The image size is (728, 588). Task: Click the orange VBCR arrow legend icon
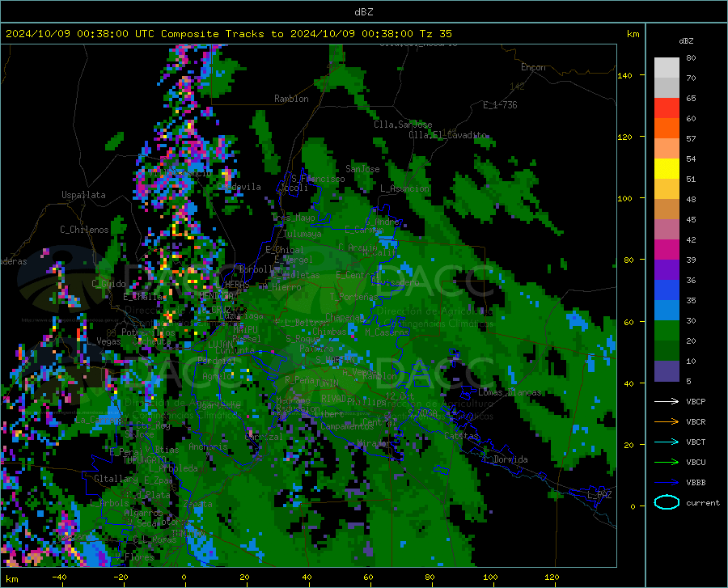(667, 421)
